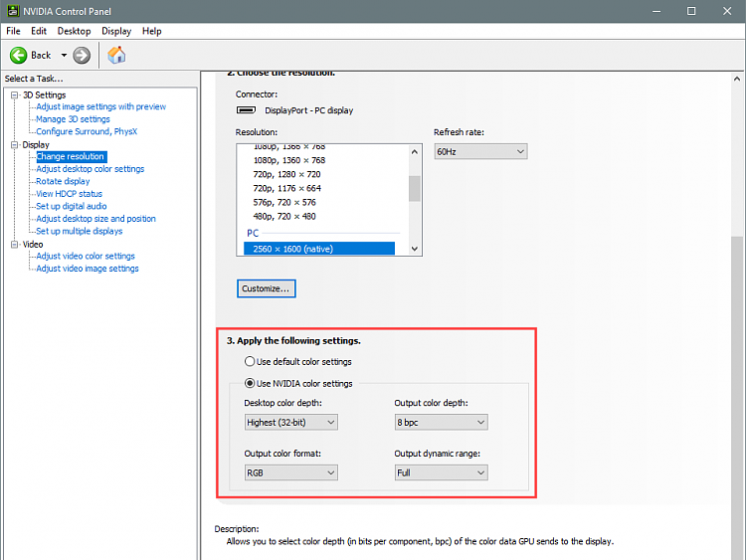The image size is (746, 560).
Task: Open Set up multiple displays
Action: (79, 231)
